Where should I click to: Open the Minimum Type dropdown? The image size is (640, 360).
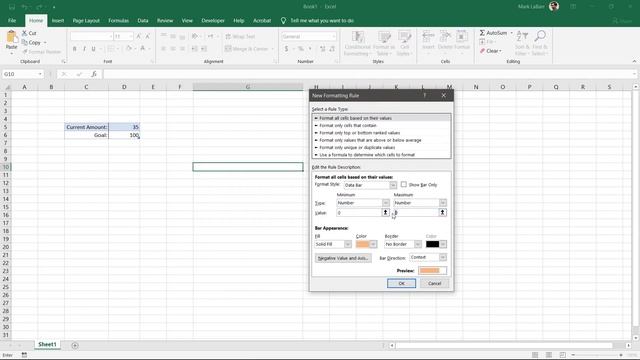[x=385, y=203]
